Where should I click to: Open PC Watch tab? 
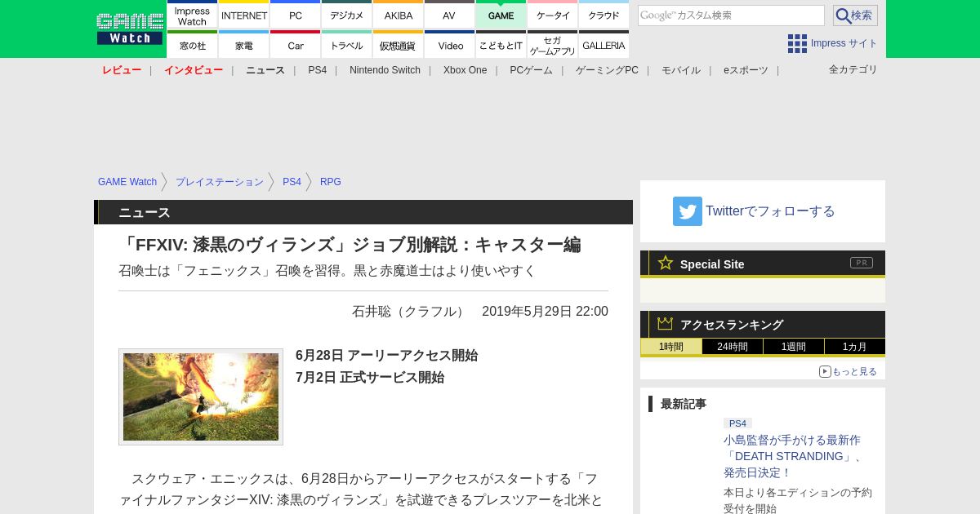[296, 15]
